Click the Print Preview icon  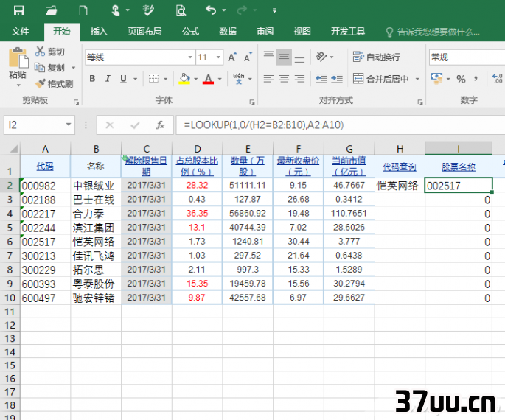click(x=181, y=10)
